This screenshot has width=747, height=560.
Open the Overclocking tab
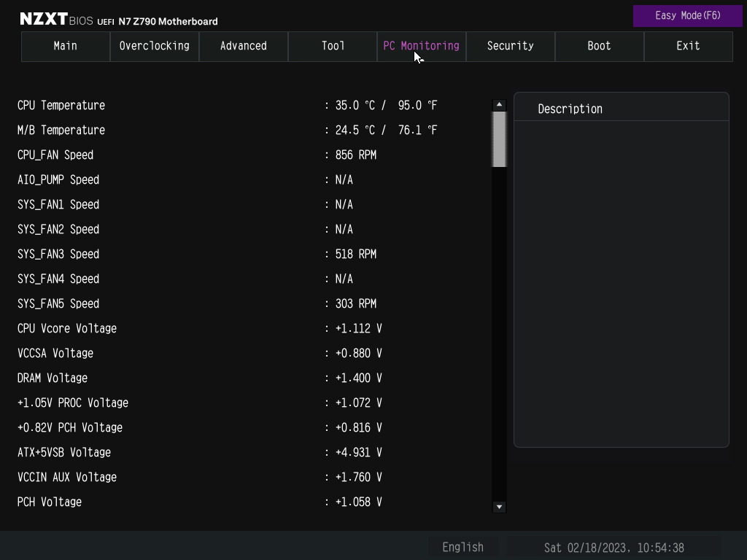(x=154, y=46)
